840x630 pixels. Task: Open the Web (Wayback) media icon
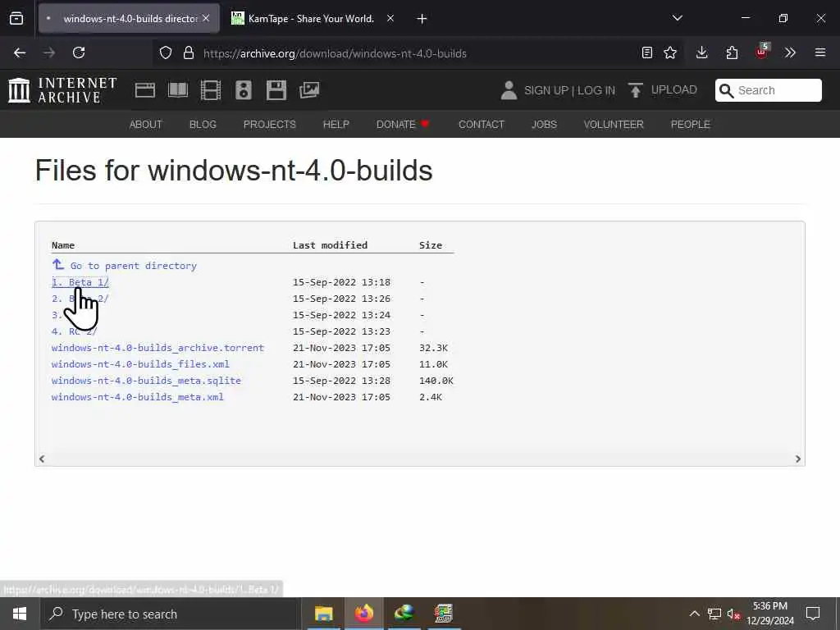point(144,90)
